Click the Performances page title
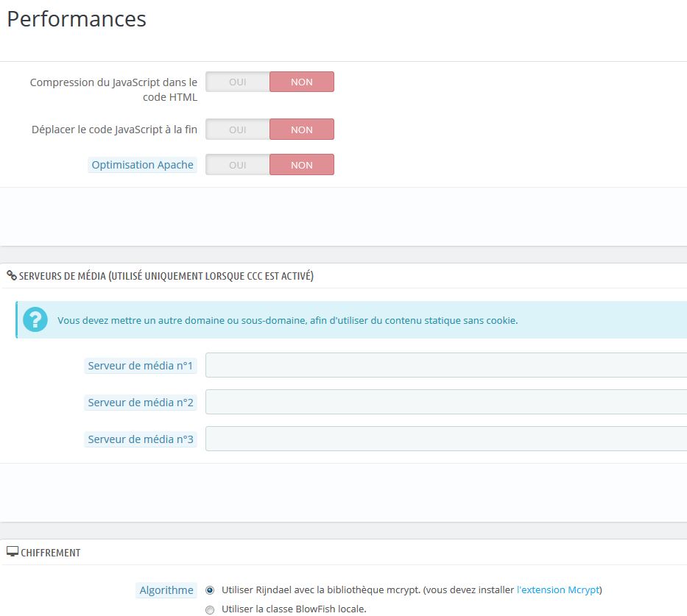 click(x=77, y=19)
